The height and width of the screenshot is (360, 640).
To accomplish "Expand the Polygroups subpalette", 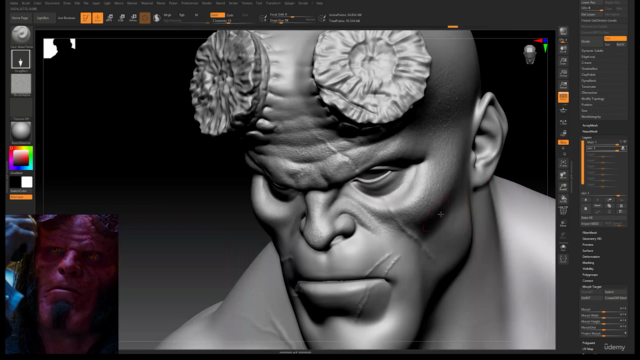I will pyautogui.click(x=590, y=275).
